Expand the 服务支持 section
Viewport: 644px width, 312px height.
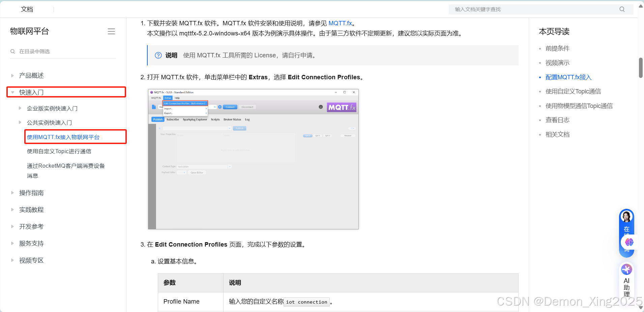coord(12,243)
